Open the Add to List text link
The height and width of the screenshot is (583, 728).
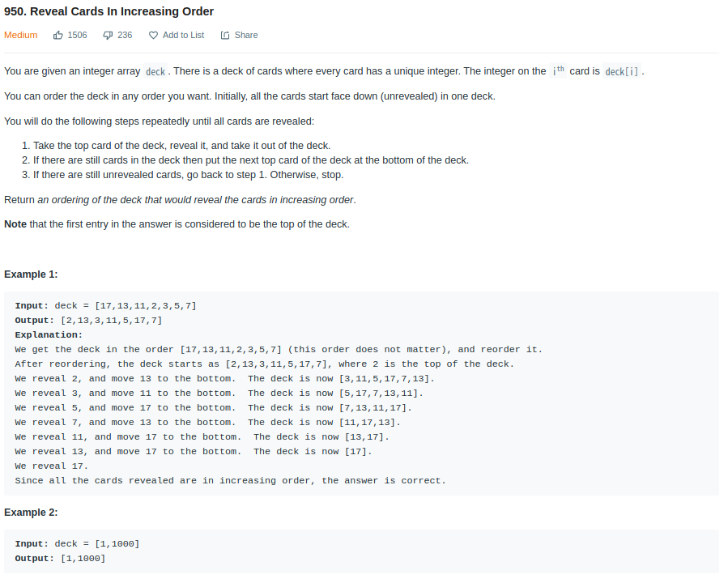tap(183, 36)
